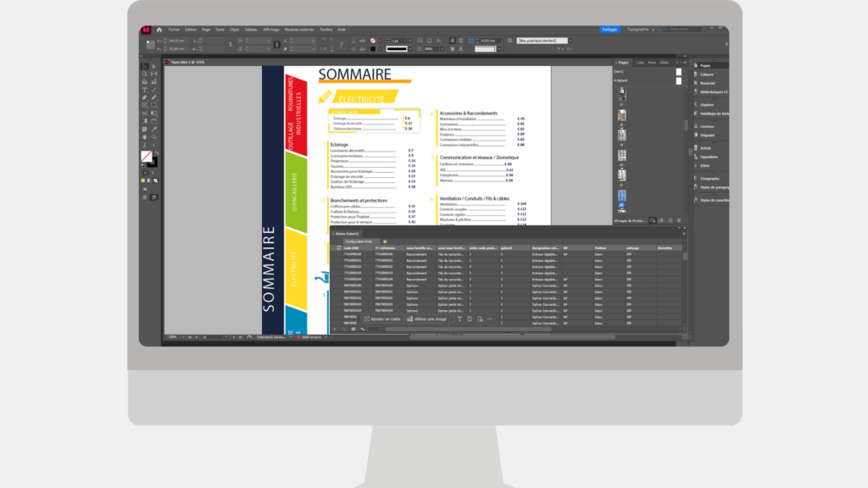The image size is (868, 488).
Task: Select the Line tool
Action: (154, 90)
